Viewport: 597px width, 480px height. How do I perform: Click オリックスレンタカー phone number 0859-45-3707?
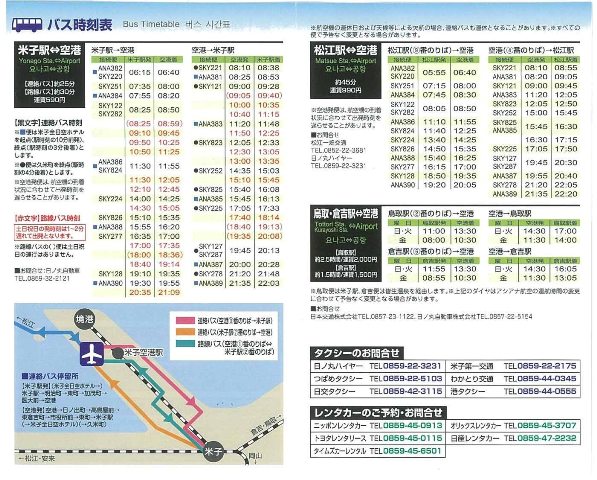[547, 426]
